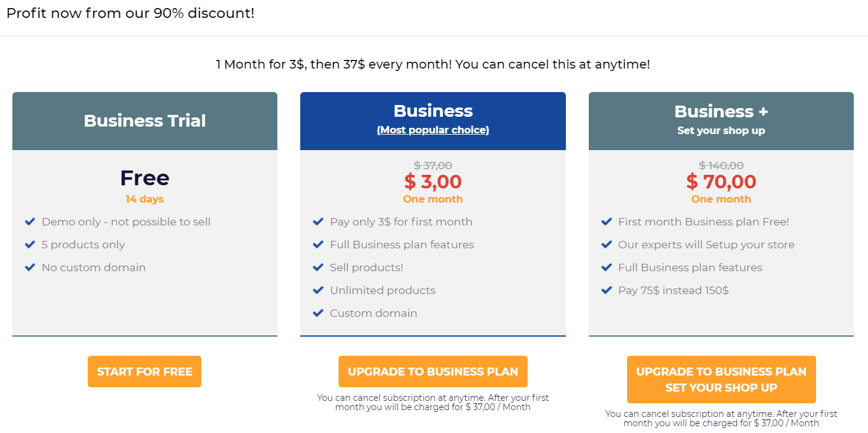
Task: Click the $ 70,00 discounted price
Action: click(x=721, y=182)
